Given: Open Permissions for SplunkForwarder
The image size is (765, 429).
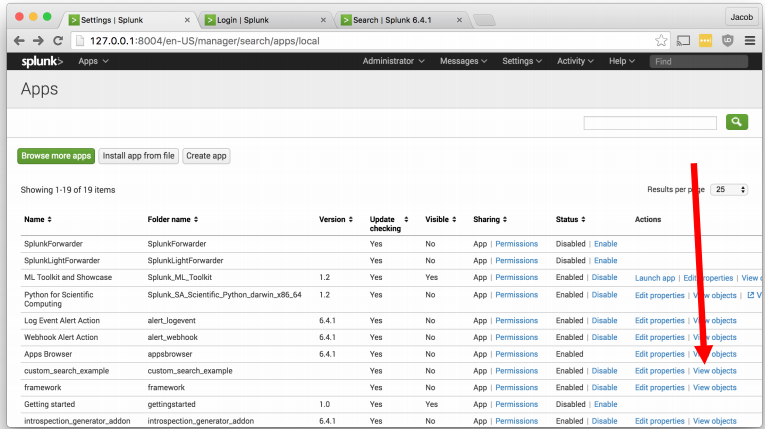Looking at the screenshot, I should click(517, 244).
